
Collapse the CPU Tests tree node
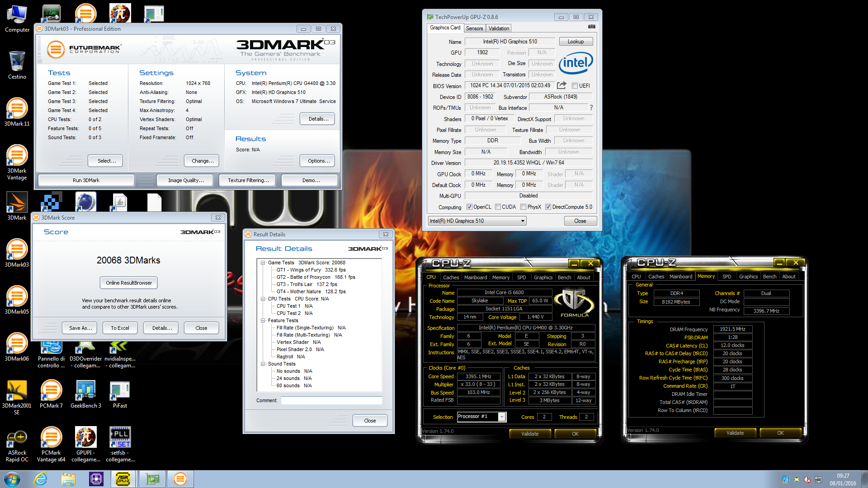[x=263, y=299]
